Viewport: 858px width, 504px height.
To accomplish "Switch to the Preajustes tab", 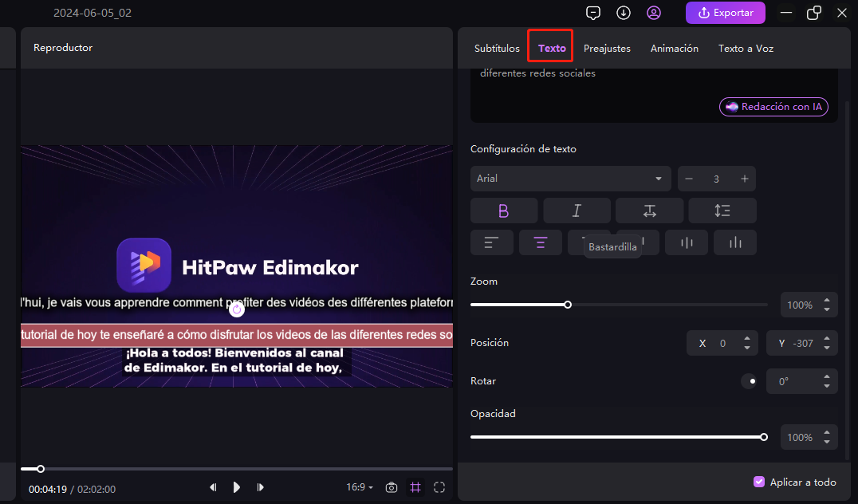I will point(607,49).
